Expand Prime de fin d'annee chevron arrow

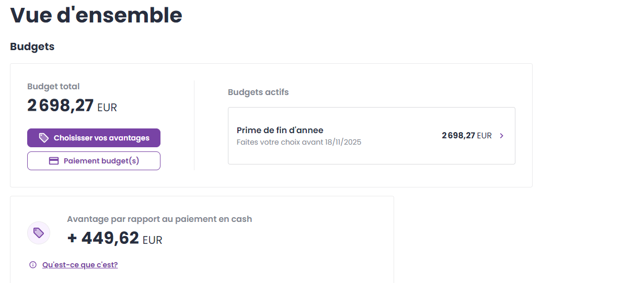coord(502,136)
